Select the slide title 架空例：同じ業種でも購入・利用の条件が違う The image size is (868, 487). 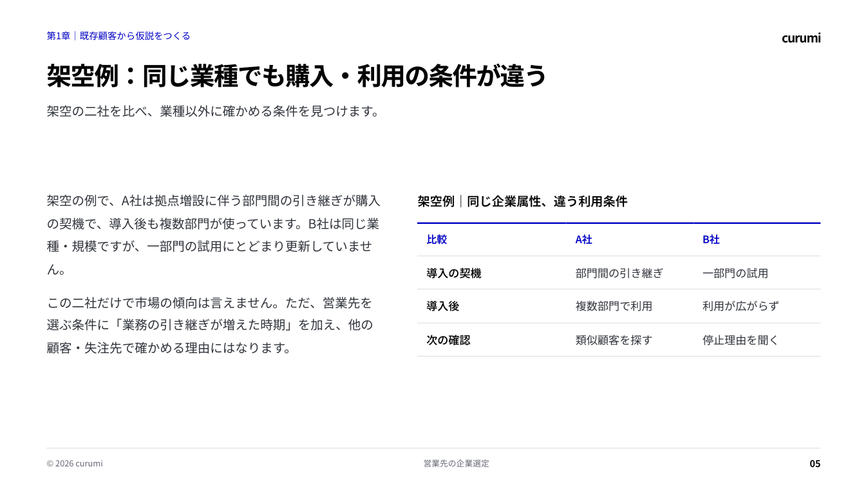pos(297,76)
